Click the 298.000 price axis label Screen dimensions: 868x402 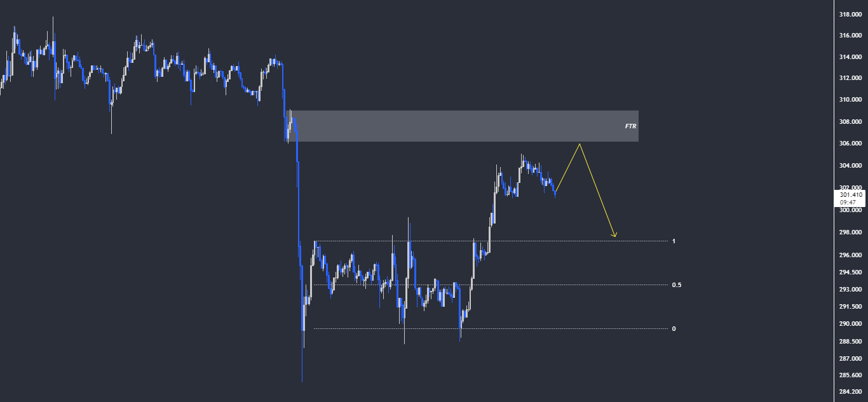point(850,232)
